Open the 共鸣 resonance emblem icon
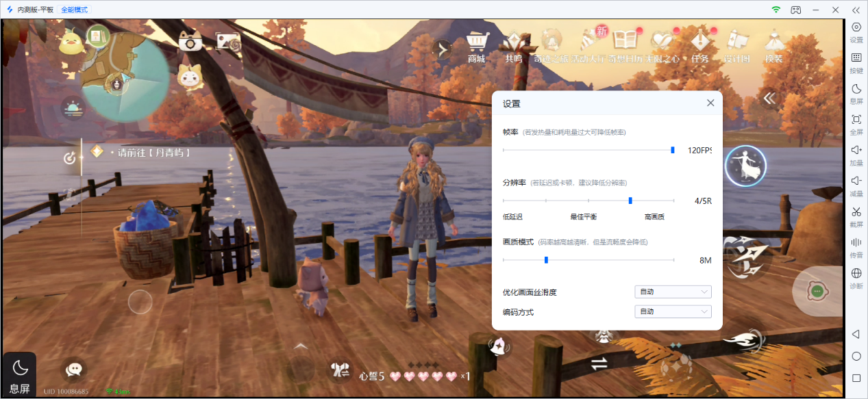 pyautogui.click(x=514, y=40)
